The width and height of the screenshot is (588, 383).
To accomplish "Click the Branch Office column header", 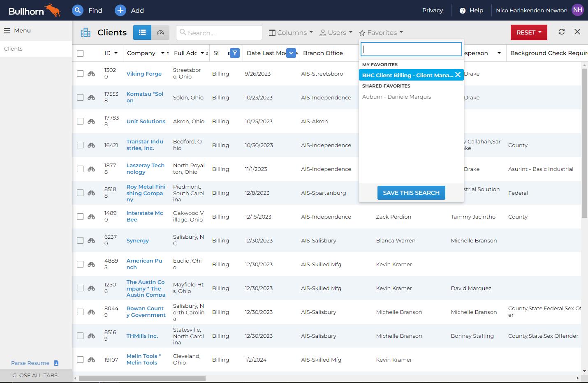I will coord(323,53).
